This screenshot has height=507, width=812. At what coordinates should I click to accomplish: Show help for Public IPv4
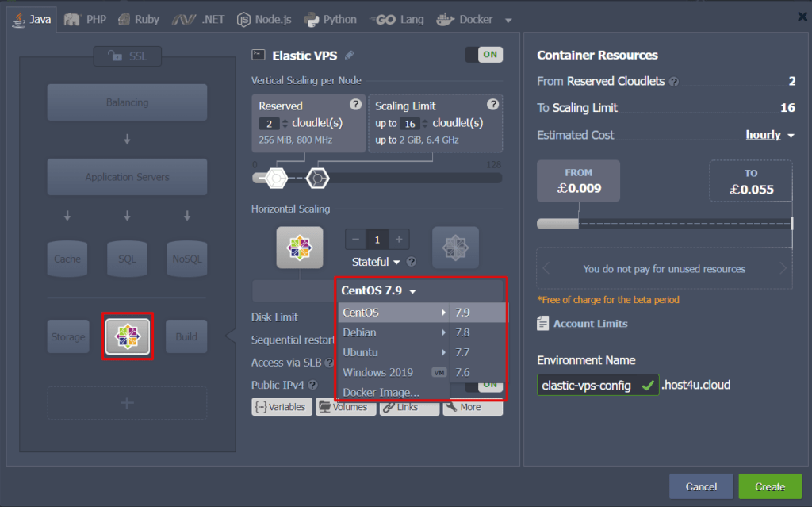click(312, 385)
